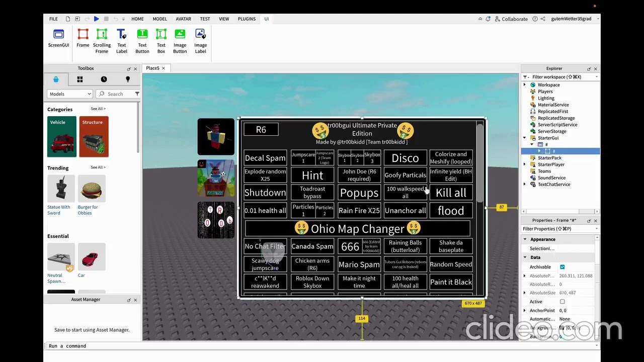This screenshot has width=644, height=362.
Task: Open the Toolbox search filter options icon
Action: point(137,94)
